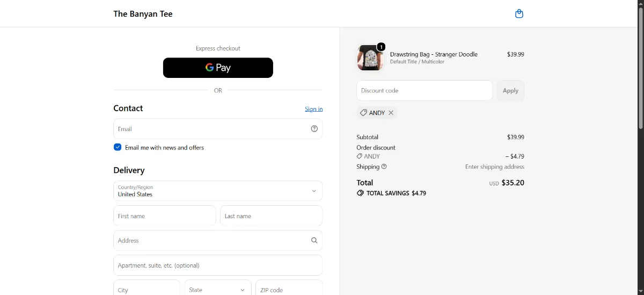Image resolution: width=644 pixels, height=295 pixels.
Task: Open the shopping bag cart icon
Action: coord(519,14)
